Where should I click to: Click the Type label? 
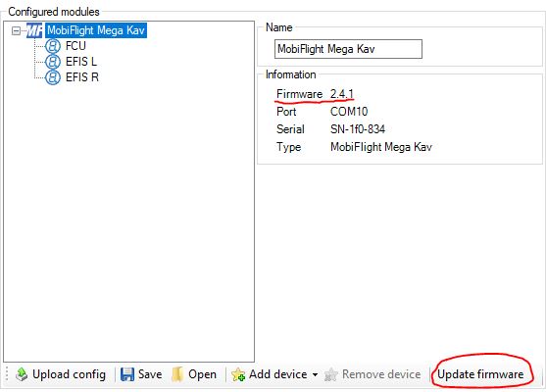click(x=288, y=147)
